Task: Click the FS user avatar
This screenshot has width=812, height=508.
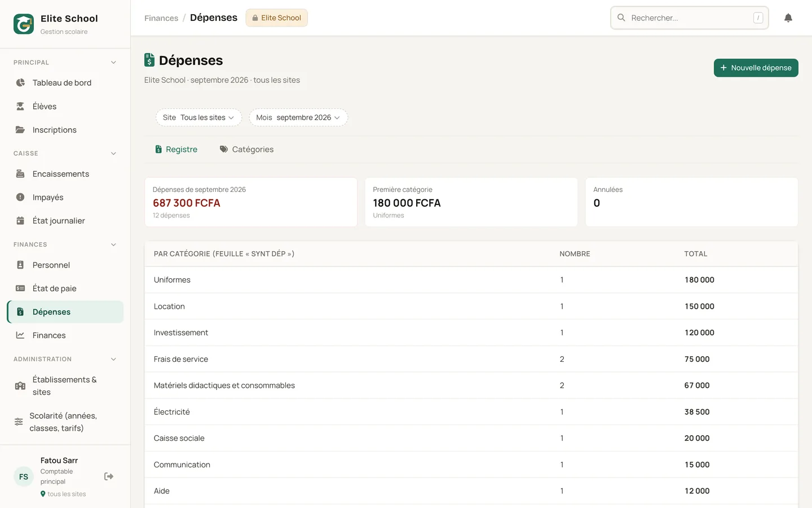Action: 24,477
